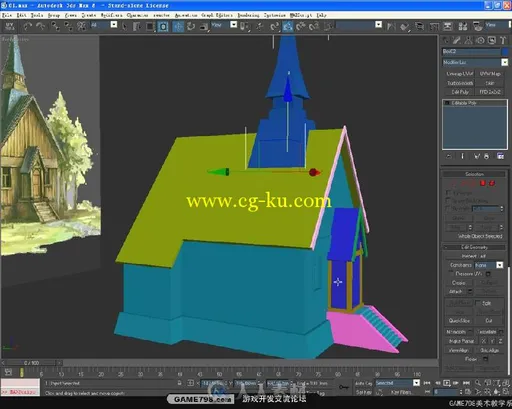Open the named selection sets dropdown
This screenshot has width=512, height=409.
point(378,25)
